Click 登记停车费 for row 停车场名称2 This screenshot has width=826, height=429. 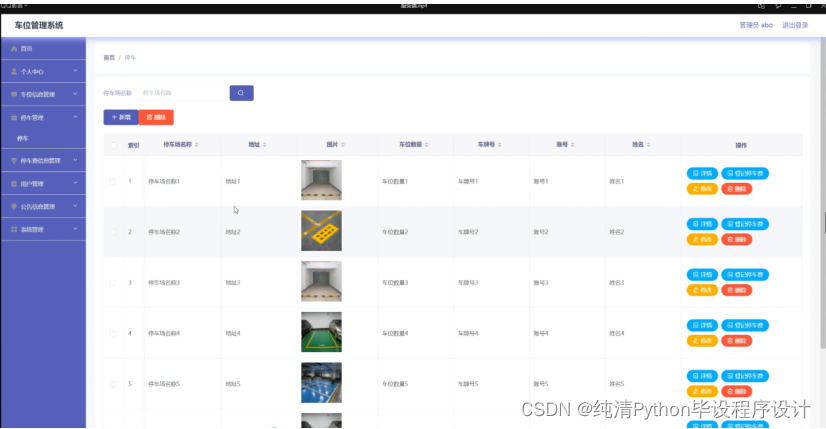point(745,224)
